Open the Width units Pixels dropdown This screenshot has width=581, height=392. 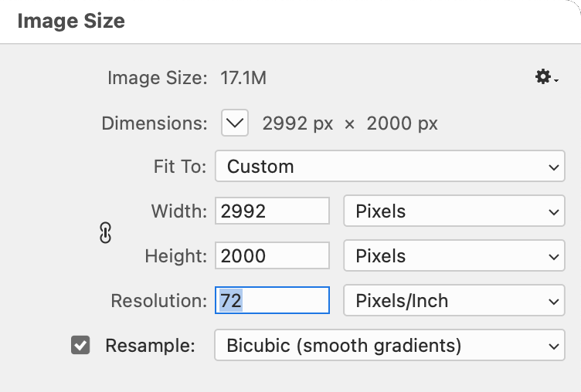(x=454, y=211)
